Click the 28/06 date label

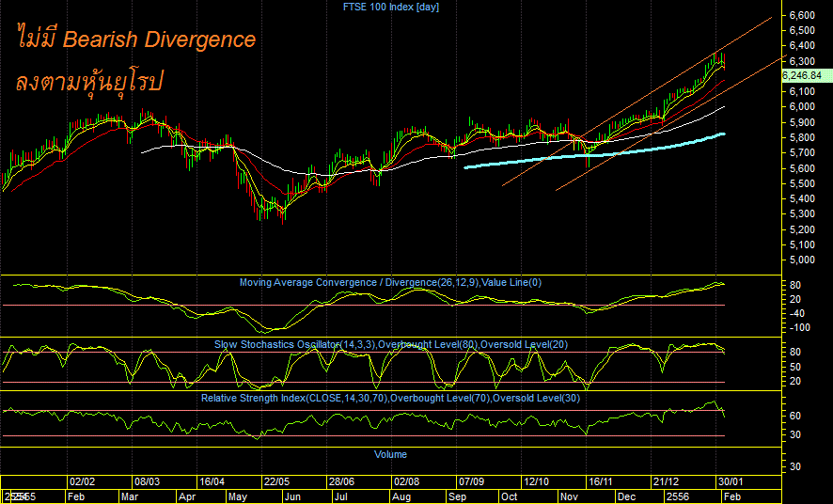click(x=341, y=482)
